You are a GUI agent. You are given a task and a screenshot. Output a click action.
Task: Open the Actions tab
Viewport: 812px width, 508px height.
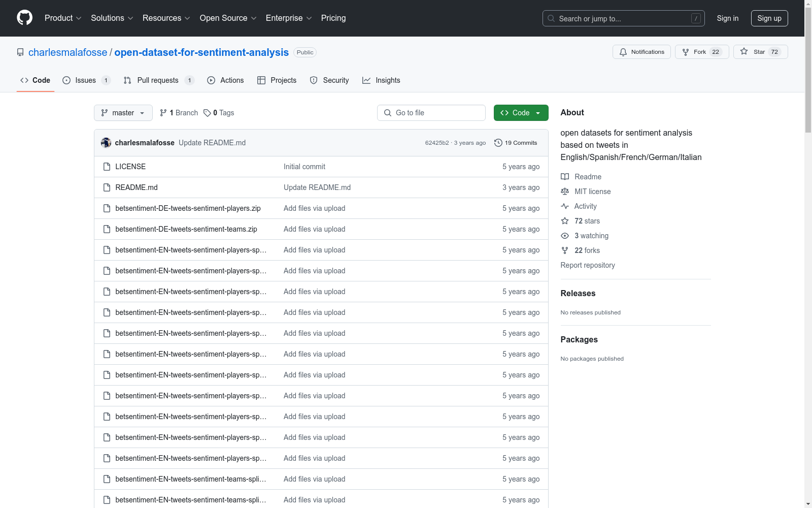(x=225, y=80)
